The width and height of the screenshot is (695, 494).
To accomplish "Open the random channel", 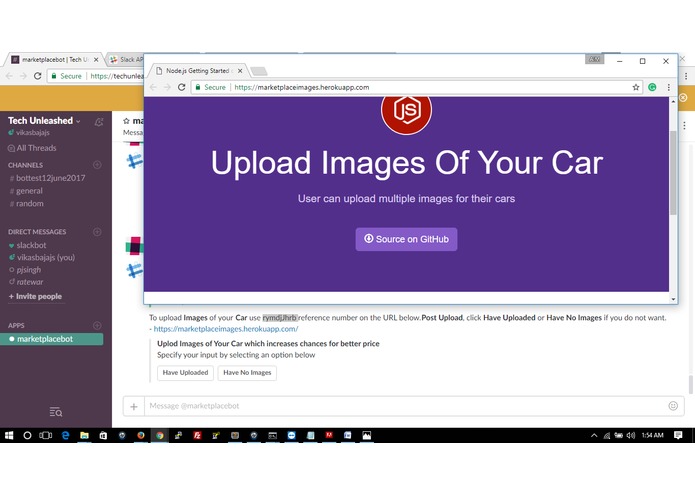I will [x=27, y=203].
